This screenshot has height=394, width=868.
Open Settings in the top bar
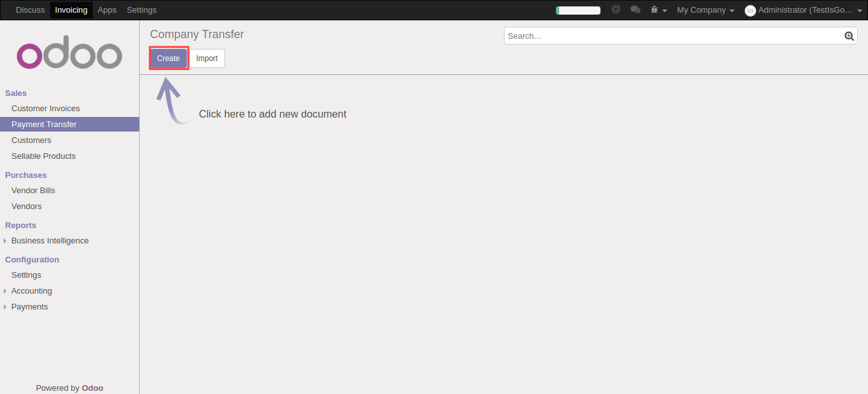click(141, 10)
